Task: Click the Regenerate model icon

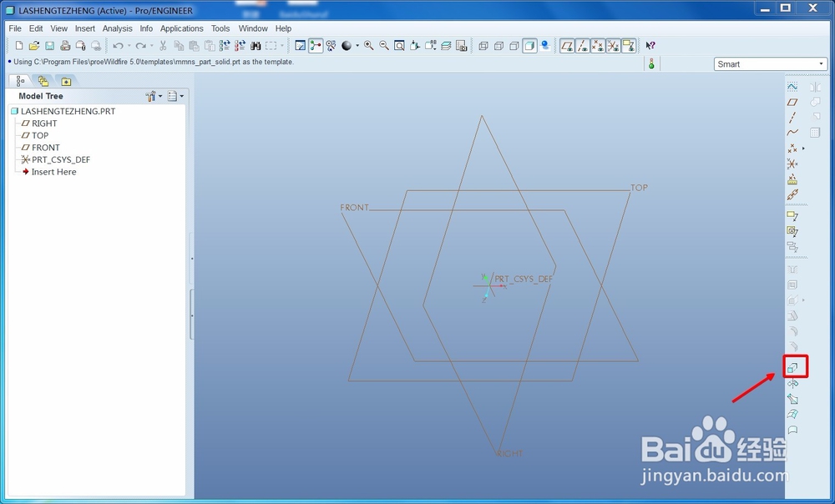Action: 225,46
